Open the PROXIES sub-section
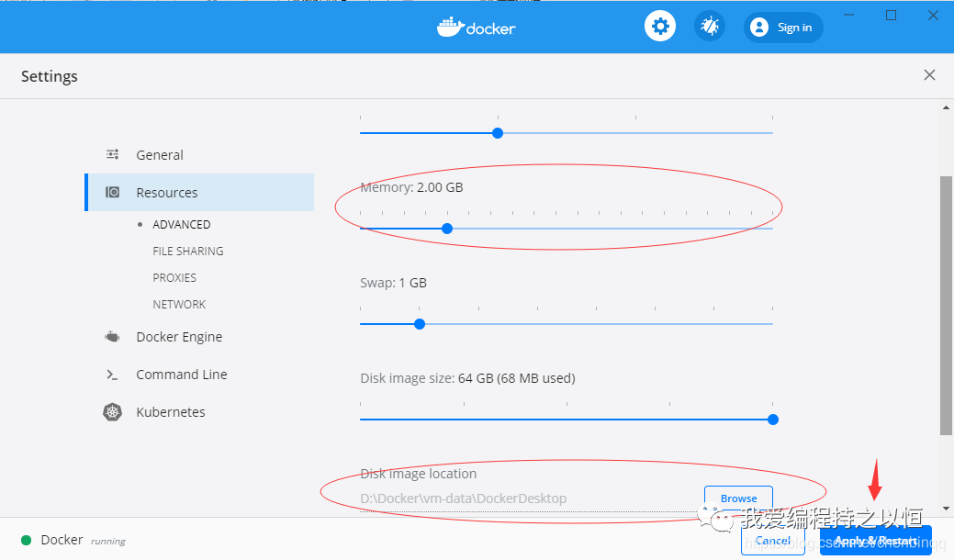The image size is (954, 560). 174,278
